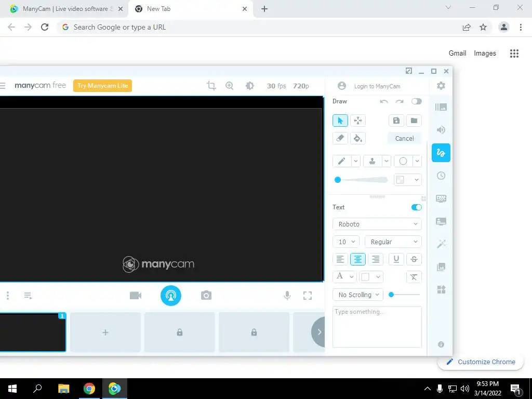This screenshot has width=532, height=399.
Task: Open the Chroma Key sidebar panel
Action: [x=441, y=198]
